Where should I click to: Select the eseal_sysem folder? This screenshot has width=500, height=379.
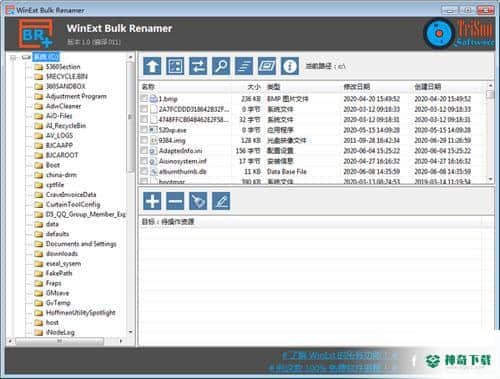[x=63, y=264]
